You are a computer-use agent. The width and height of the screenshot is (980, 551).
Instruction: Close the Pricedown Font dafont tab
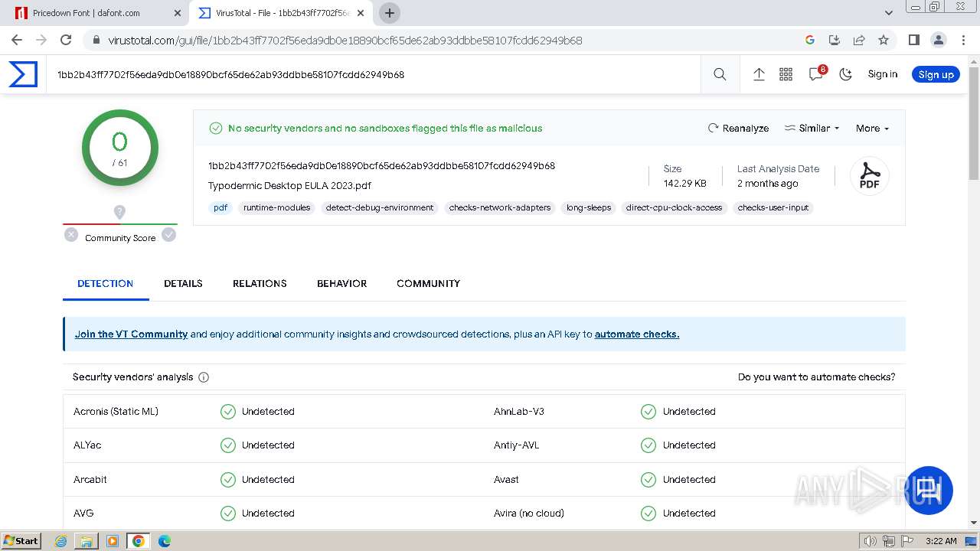(178, 13)
